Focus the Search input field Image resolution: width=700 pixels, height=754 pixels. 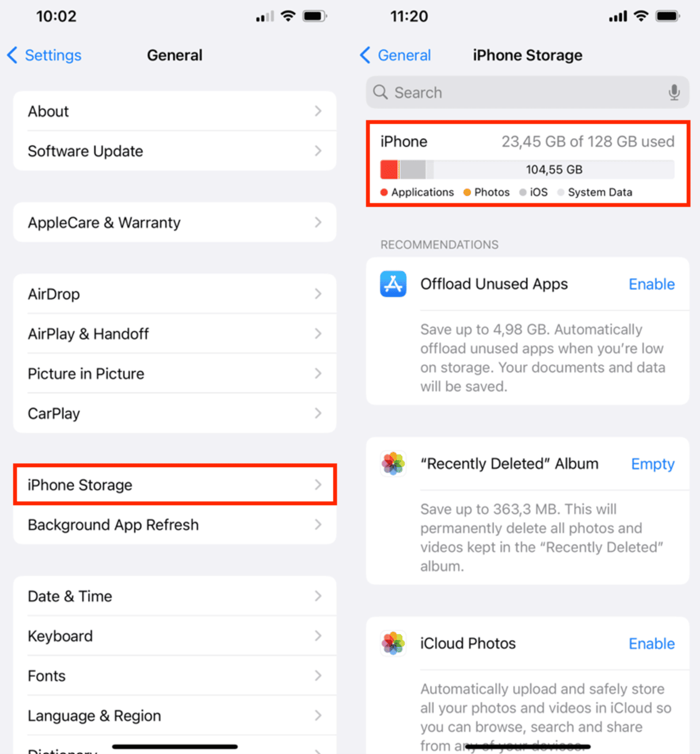[527, 92]
